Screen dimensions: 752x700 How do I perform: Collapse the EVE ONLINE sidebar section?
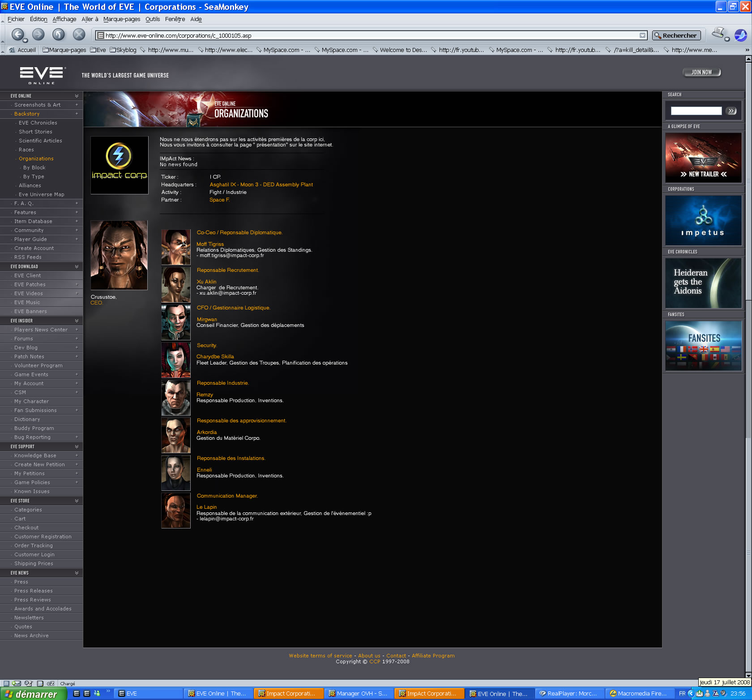click(77, 96)
